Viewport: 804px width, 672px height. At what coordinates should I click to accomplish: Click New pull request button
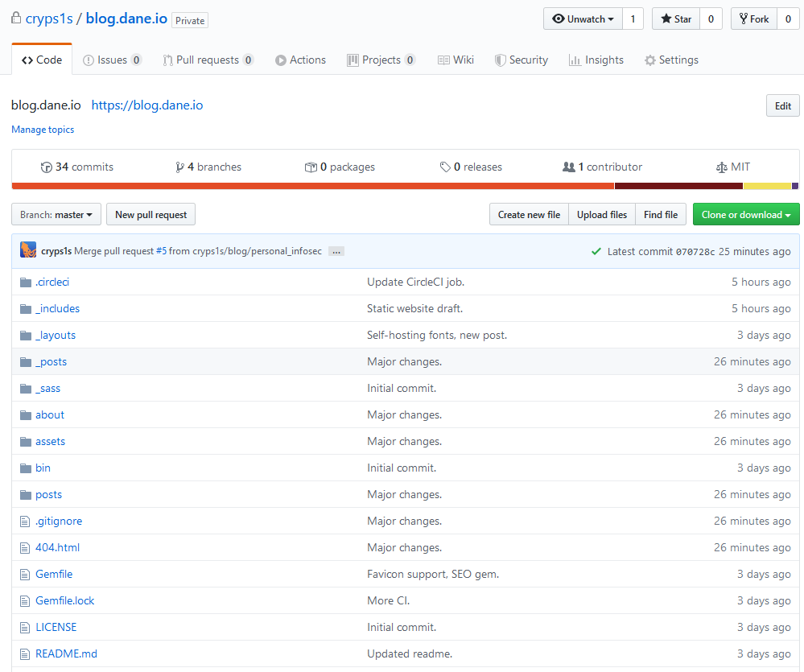150,214
